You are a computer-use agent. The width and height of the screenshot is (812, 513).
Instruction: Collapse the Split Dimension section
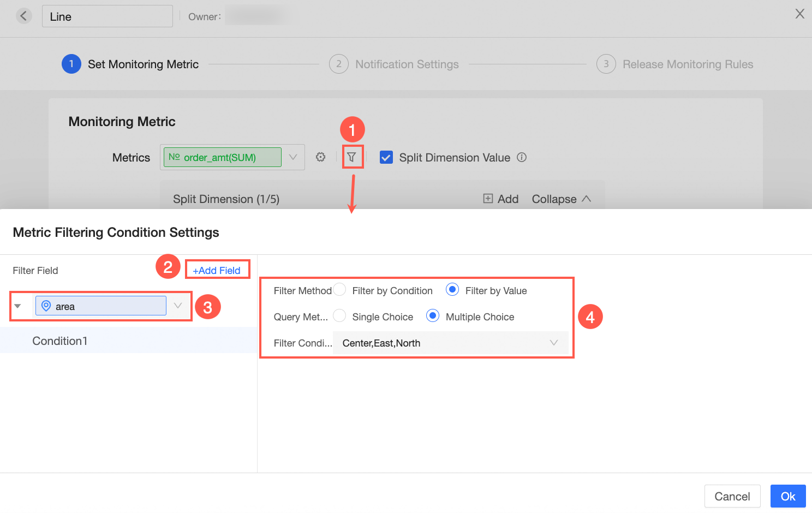point(562,199)
